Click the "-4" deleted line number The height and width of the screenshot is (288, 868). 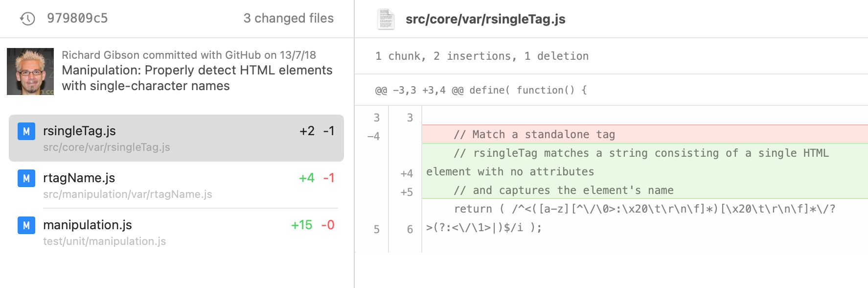(x=373, y=136)
